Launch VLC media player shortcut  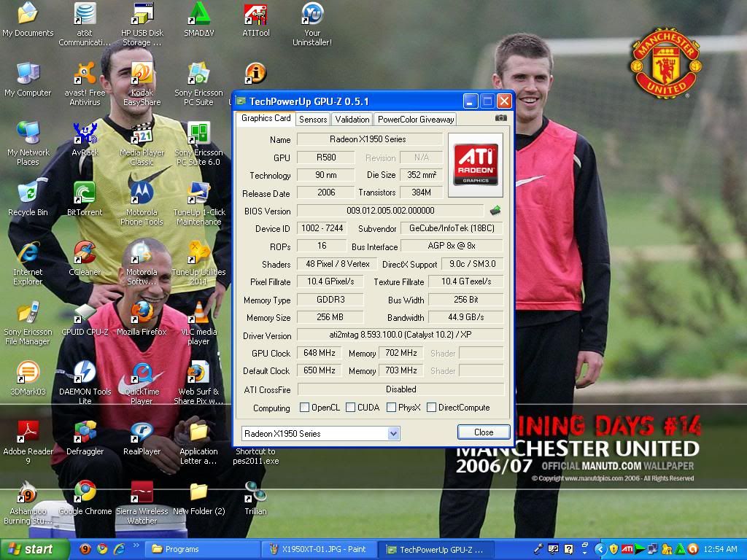(198, 323)
